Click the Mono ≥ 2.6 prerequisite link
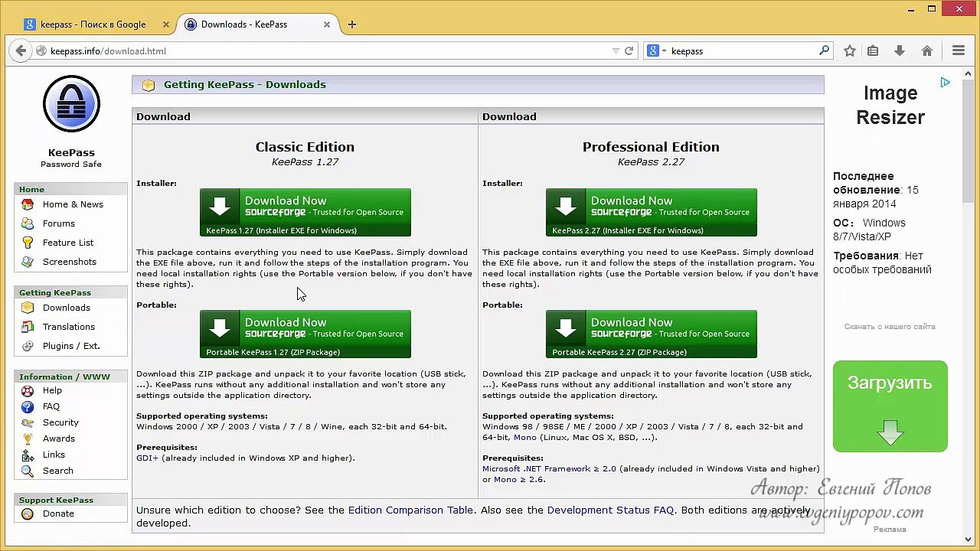The image size is (980, 551). 519,479
